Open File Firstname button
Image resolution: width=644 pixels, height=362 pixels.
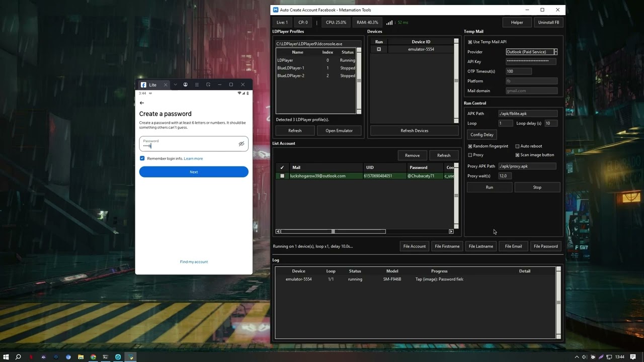[x=447, y=246]
